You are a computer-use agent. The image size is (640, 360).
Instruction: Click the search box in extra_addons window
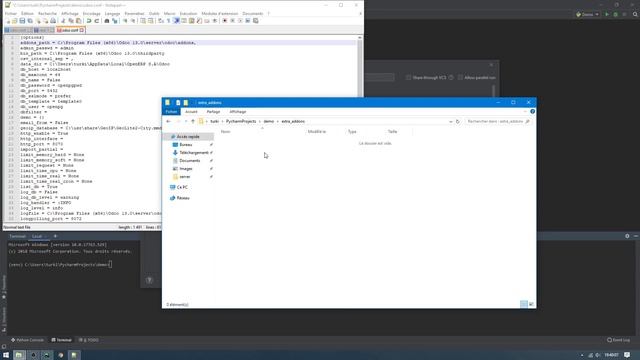coord(498,122)
